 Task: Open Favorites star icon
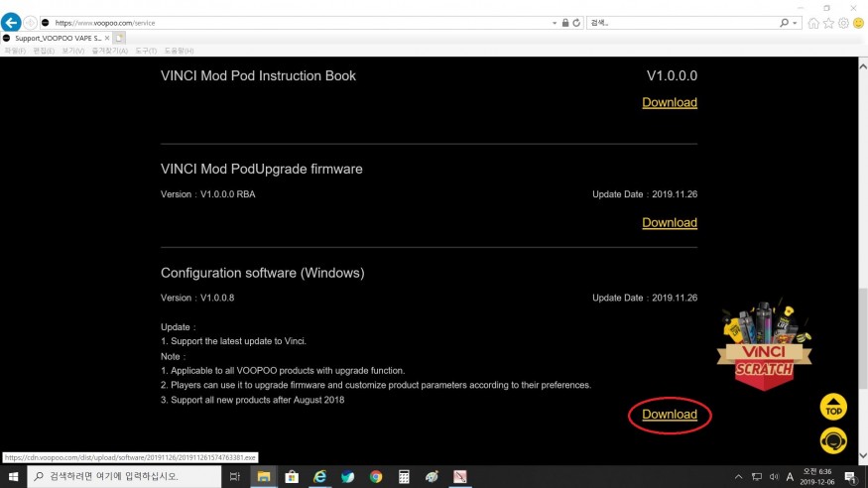coord(828,23)
